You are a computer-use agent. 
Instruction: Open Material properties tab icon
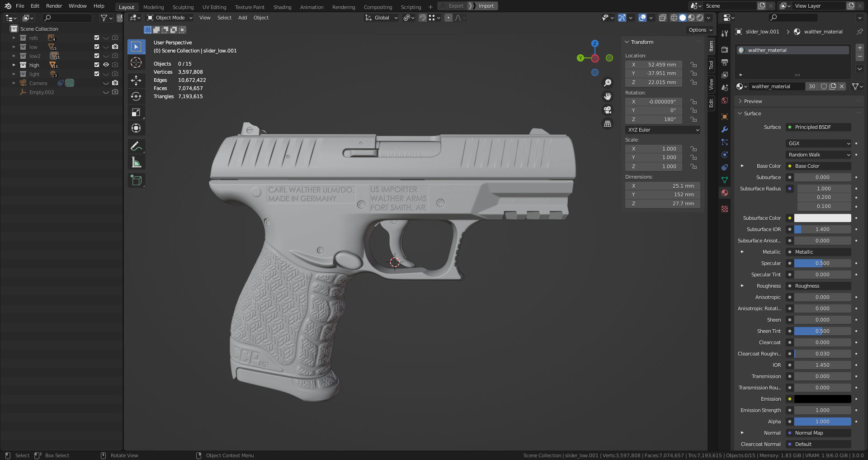pos(725,193)
